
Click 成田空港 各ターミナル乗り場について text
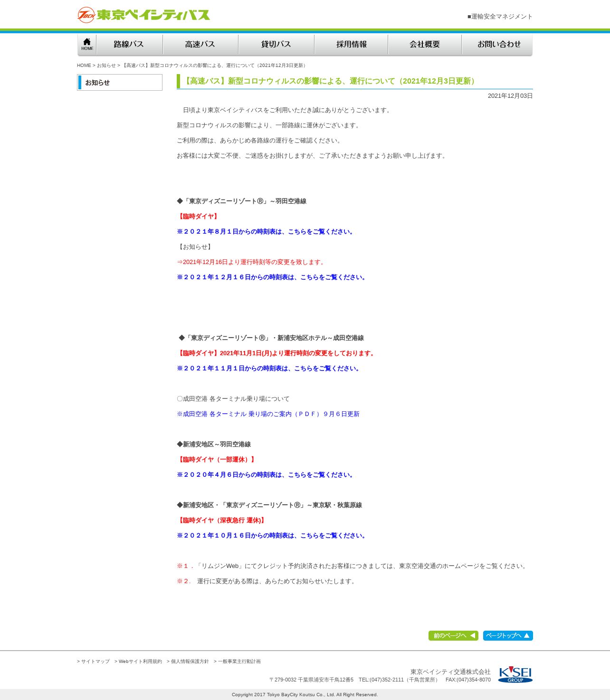coord(233,399)
